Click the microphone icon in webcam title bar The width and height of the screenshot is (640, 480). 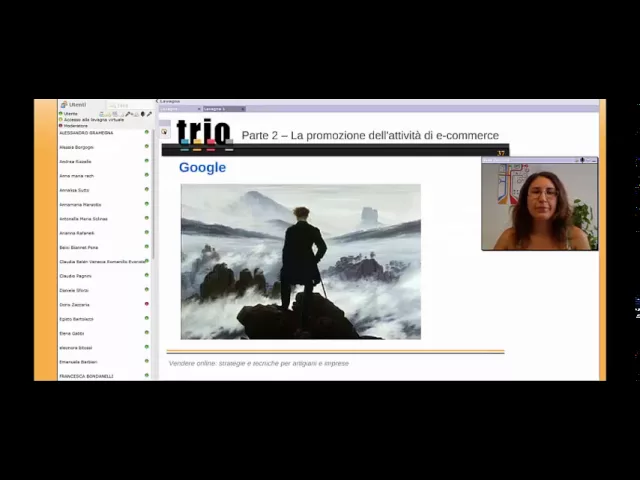[x=582, y=160]
